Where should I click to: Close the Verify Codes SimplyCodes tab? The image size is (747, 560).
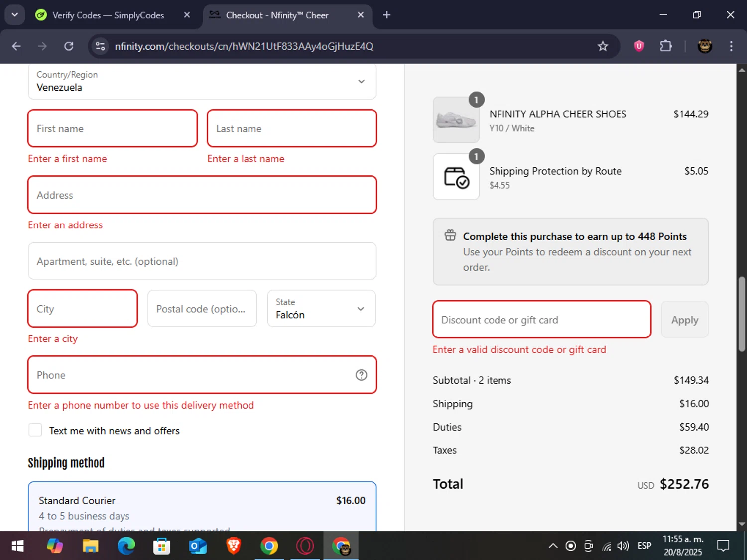click(187, 15)
